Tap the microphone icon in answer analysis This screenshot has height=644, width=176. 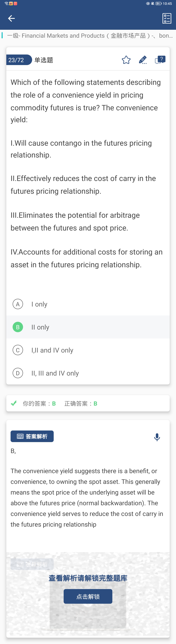(x=157, y=437)
